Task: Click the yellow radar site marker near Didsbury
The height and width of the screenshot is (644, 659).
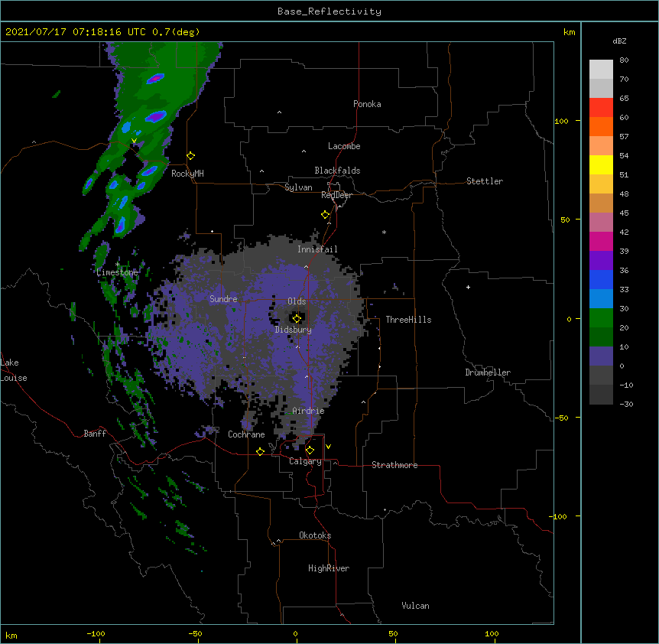Action: 297,318
